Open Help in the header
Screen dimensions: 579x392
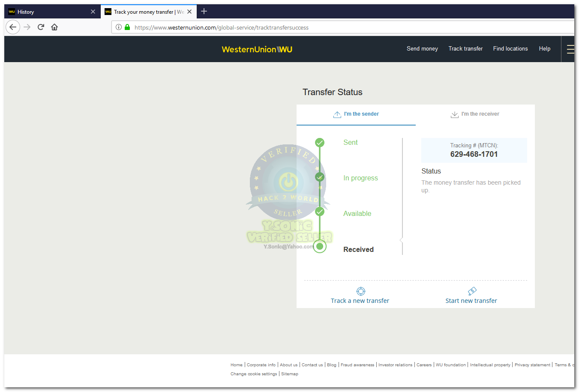tap(545, 48)
